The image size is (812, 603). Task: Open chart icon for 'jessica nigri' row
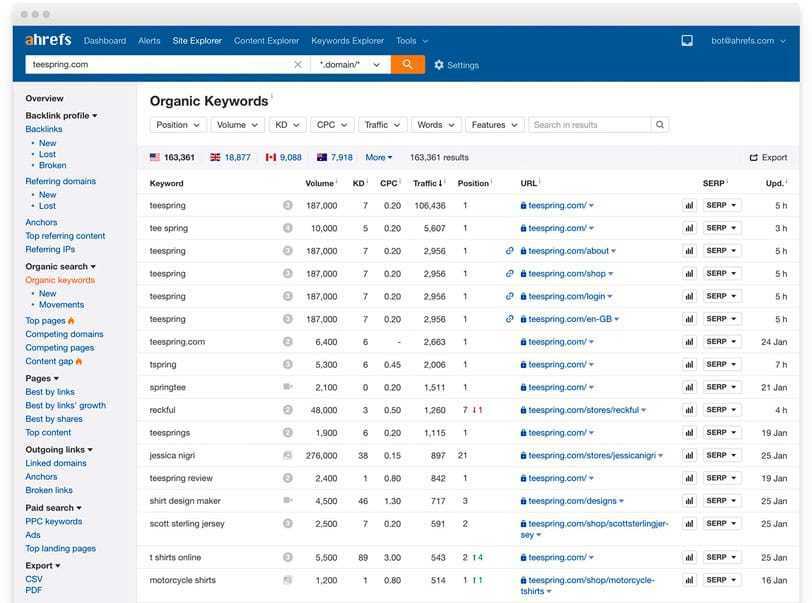click(689, 455)
